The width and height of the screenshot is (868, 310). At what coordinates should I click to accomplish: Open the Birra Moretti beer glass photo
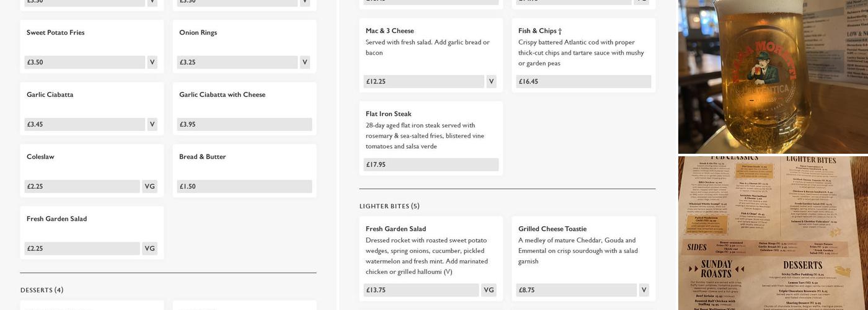tap(773, 76)
